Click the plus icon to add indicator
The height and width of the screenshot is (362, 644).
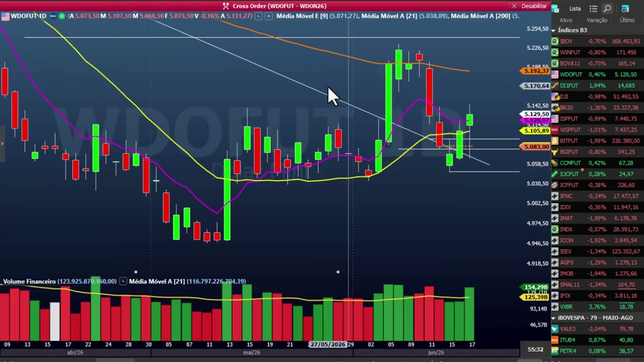point(269,16)
